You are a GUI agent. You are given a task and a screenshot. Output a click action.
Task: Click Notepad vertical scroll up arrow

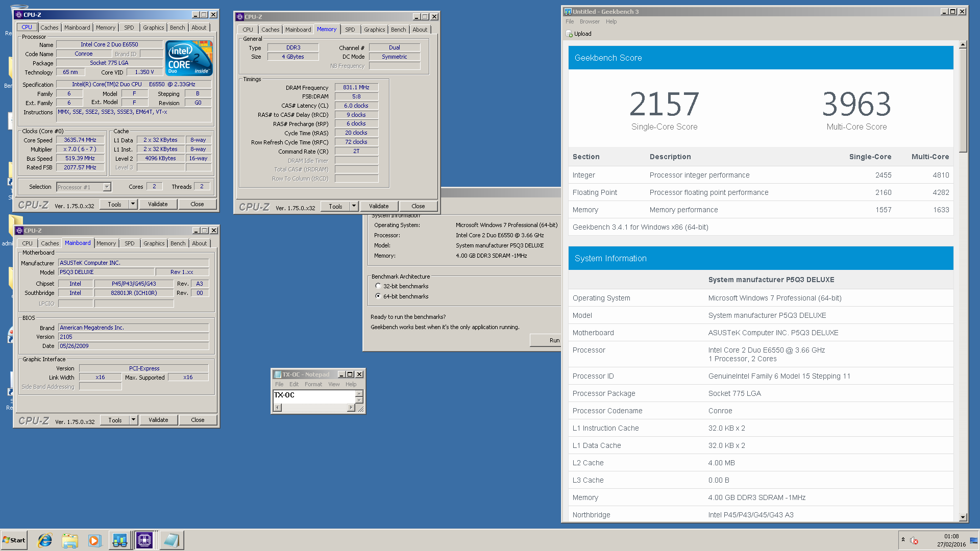(359, 393)
